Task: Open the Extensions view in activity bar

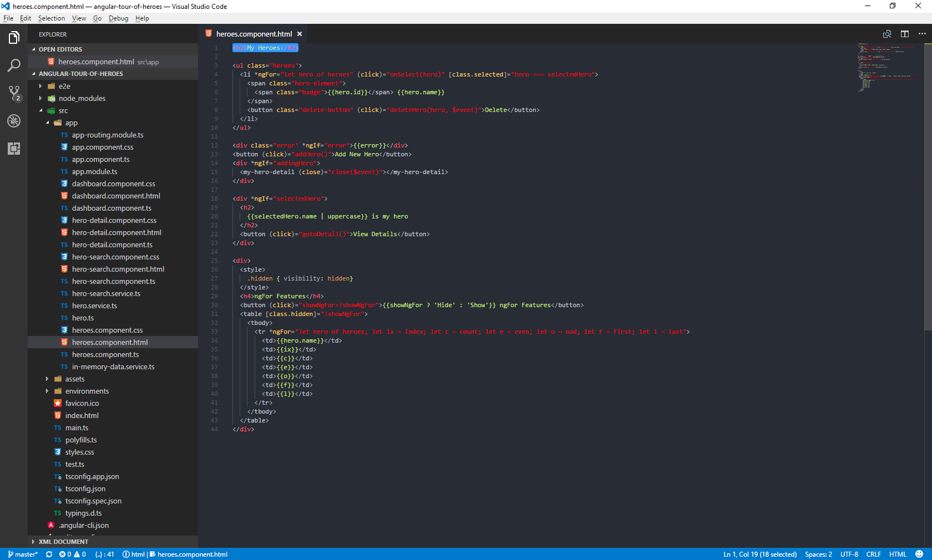Action: click(x=14, y=149)
